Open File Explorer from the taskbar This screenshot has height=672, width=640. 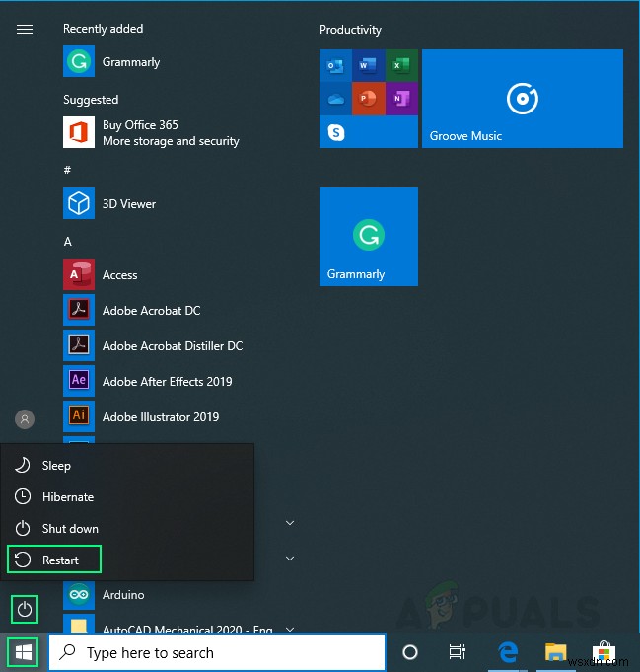[x=555, y=652]
